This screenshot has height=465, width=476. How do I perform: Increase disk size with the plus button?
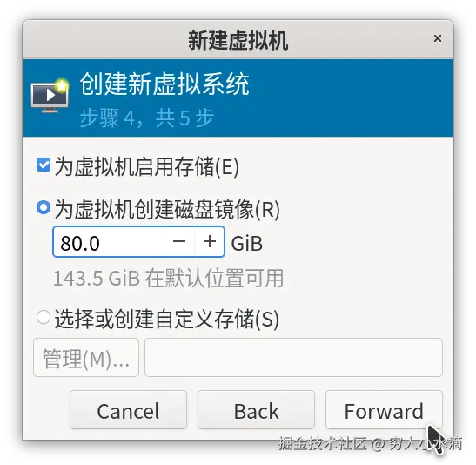pyautogui.click(x=210, y=242)
